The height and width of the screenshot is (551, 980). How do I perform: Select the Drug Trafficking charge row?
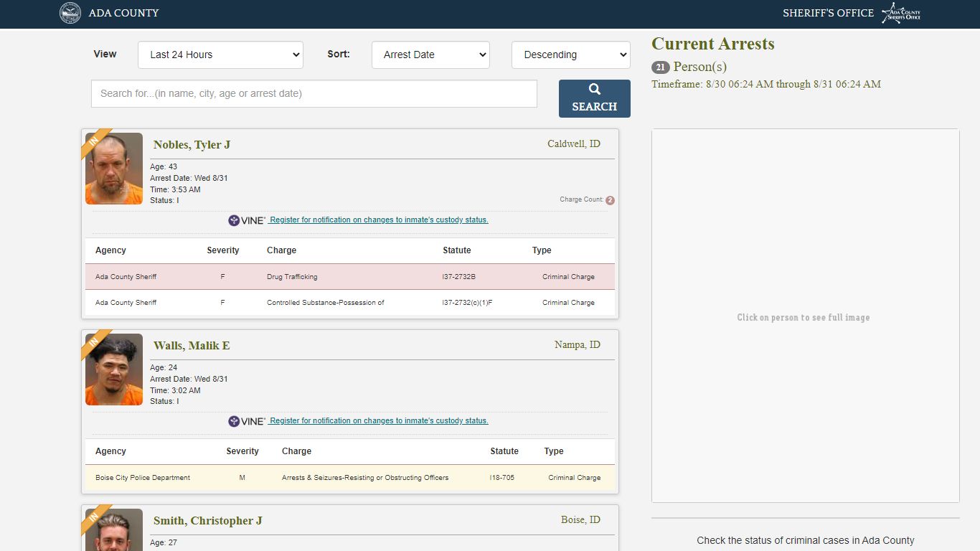[x=350, y=277]
